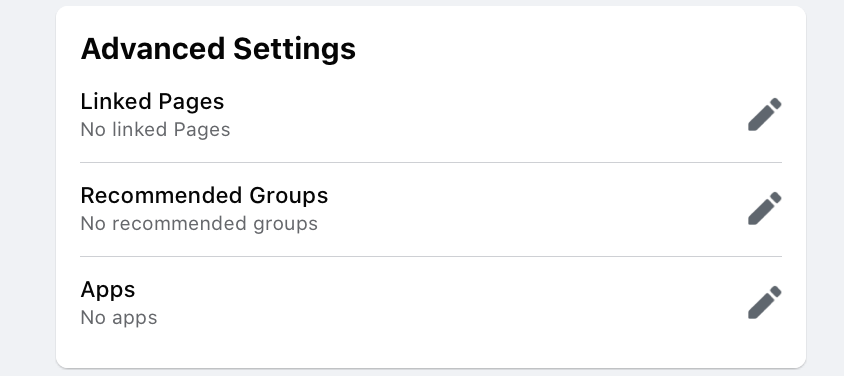The image size is (844, 376).
Task: Select the Recommended Groups setting title
Action: [x=204, y=195]
